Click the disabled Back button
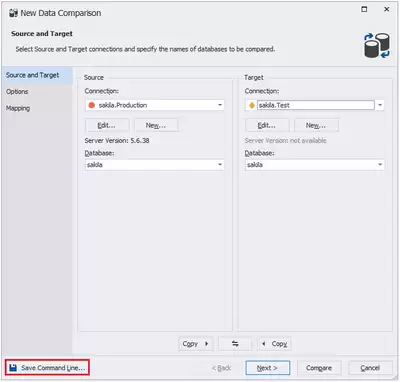The width and height of the screenshot is (400, 382). click(x=221, y=368)
